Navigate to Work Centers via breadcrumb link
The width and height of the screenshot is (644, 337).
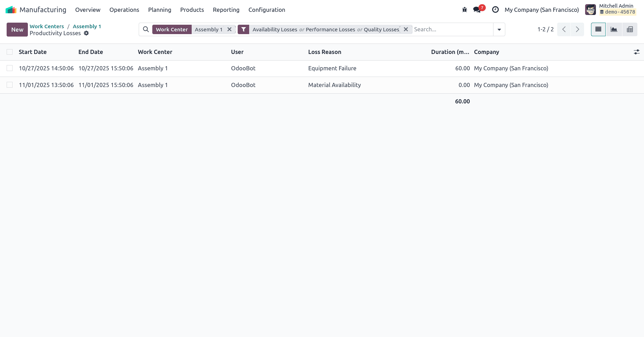click(47, 26)
